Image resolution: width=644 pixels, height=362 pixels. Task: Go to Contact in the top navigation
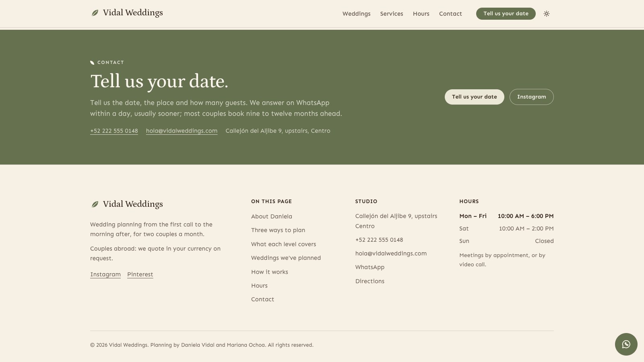450,14
